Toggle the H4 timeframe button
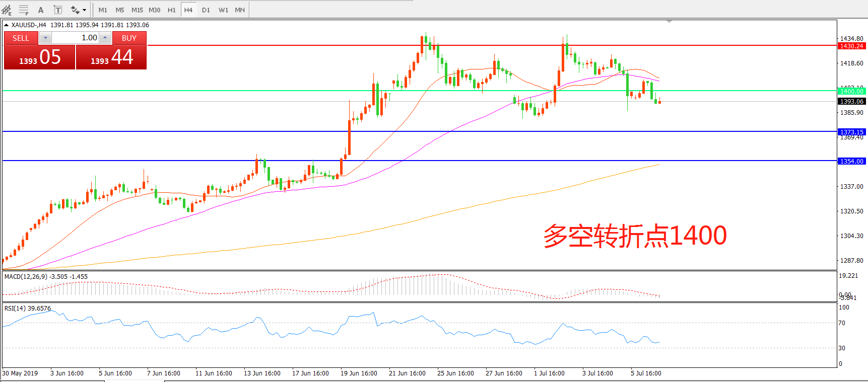The width and height of the screenshot is (868, 382). pos(188,10)
